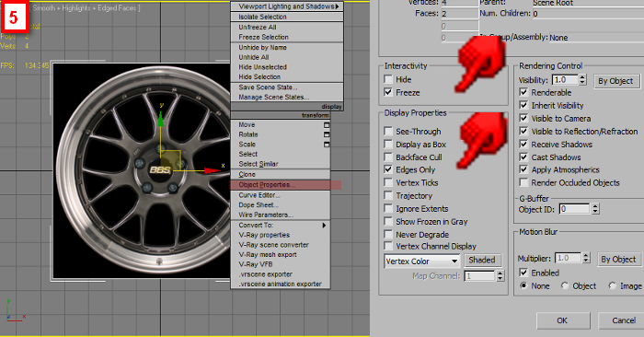Choose Unhide by Name menu entry
The height and width of the screenshot is (337, 644).
287,47
